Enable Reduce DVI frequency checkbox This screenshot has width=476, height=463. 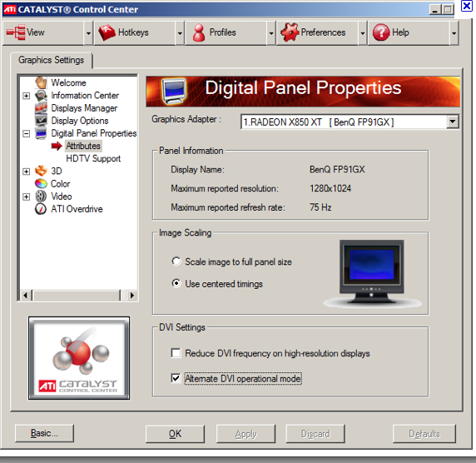[x=176, y=353]
